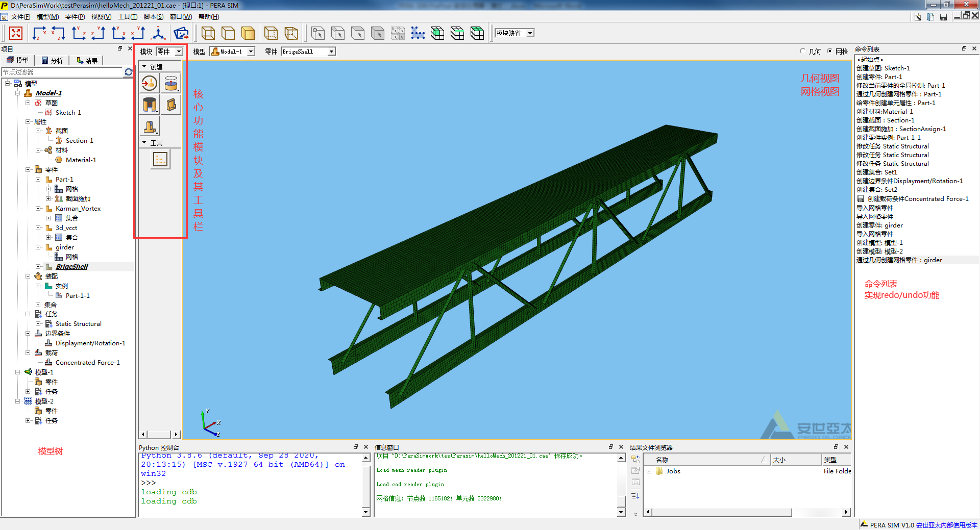Collapse the Model-1 tree node
The width and height of the screenshot is (980, 530).
click(17, 93)
